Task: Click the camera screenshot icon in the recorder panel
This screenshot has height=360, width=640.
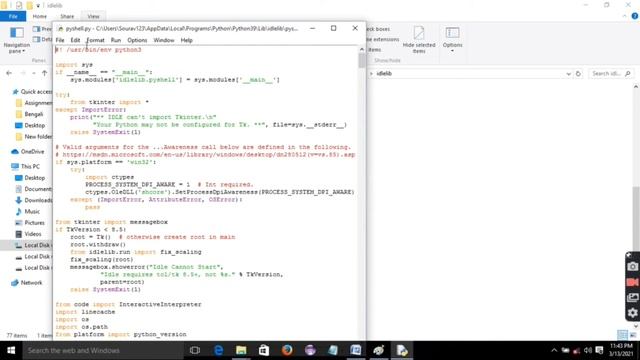Action: coord(632,267)
